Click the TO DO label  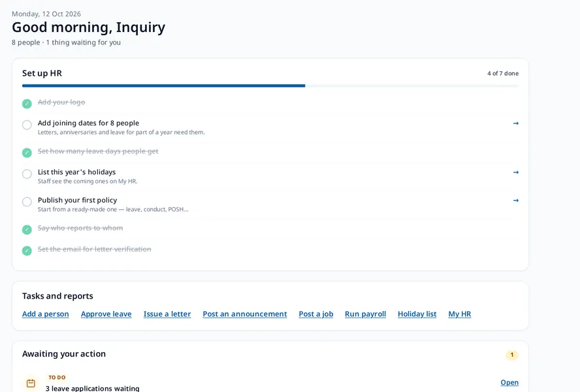(57, 377)
